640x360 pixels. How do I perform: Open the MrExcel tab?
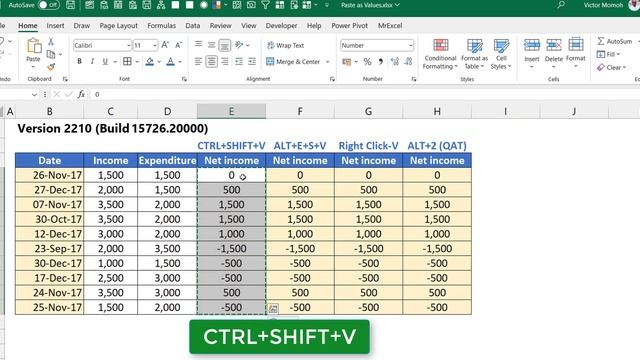(390, 25)
